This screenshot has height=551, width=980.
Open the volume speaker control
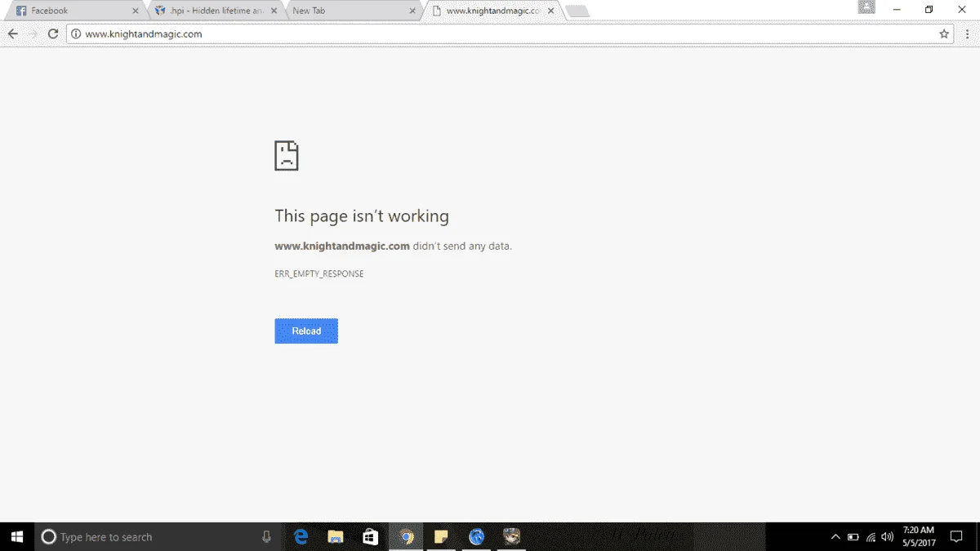tap(888, 537)
